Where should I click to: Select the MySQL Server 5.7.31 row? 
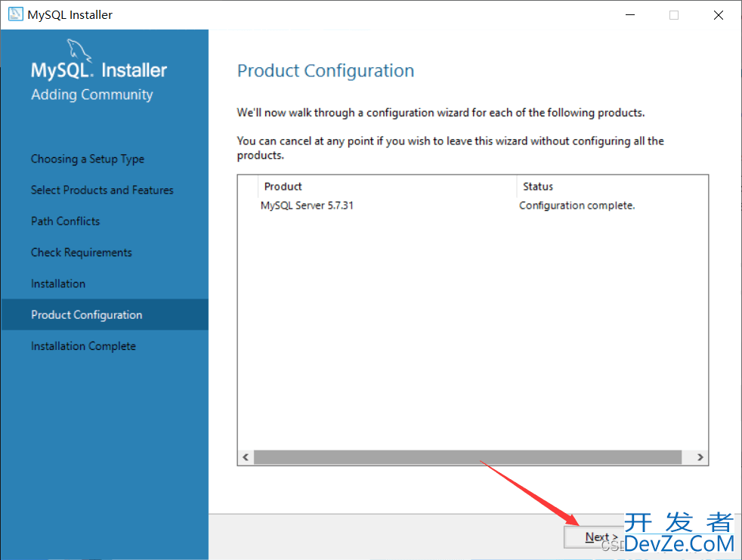(473, 206)
